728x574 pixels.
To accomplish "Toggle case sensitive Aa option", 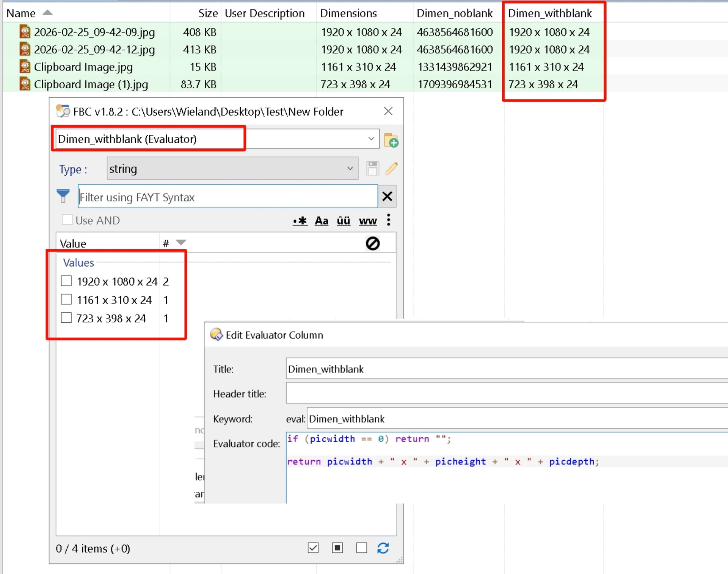I will [x=322, y=221].
